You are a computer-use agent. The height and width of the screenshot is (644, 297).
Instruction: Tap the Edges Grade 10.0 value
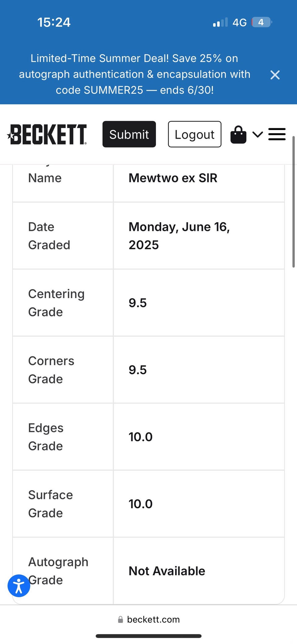click(140, 437)
